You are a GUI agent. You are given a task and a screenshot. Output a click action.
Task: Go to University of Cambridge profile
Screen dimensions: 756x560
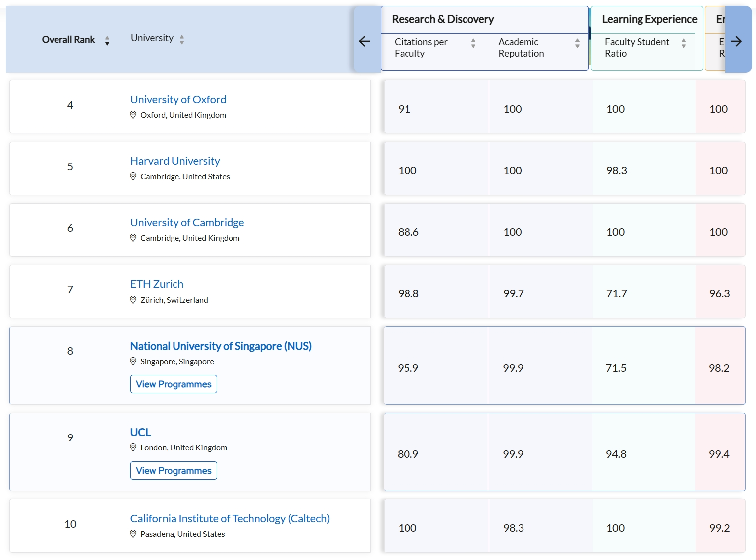[187, 222]
